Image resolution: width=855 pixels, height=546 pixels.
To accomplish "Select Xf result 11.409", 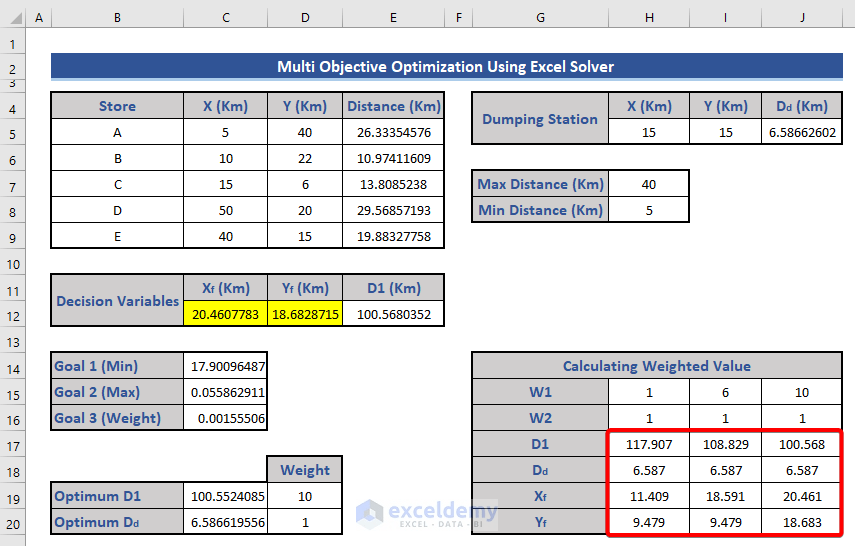I will [649, 496].
